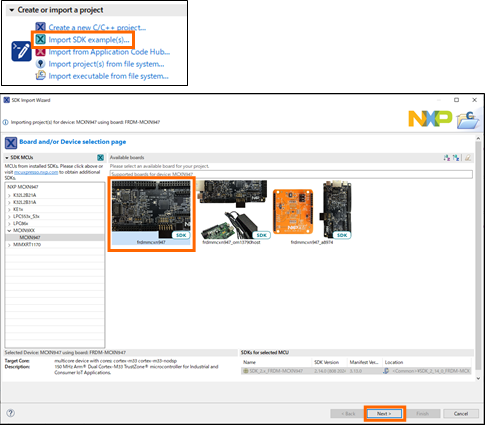Maximize the SDK Import Wizard window

(x=456, y=100)
